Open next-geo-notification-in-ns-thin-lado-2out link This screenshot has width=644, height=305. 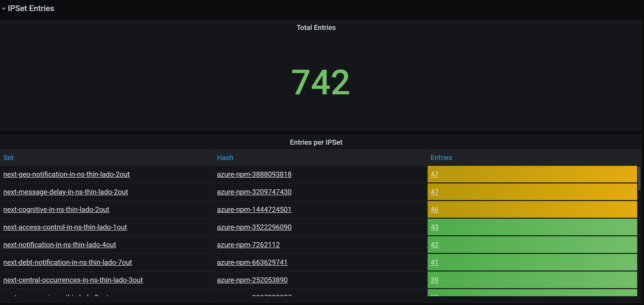pos(66,174)
